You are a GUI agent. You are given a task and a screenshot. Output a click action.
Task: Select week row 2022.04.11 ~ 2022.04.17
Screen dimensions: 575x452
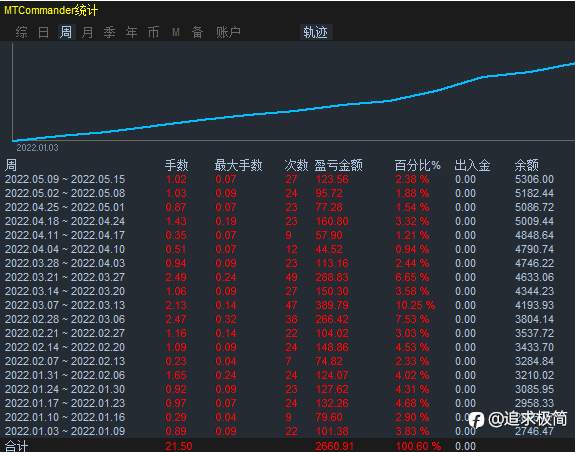click(279, 235)
